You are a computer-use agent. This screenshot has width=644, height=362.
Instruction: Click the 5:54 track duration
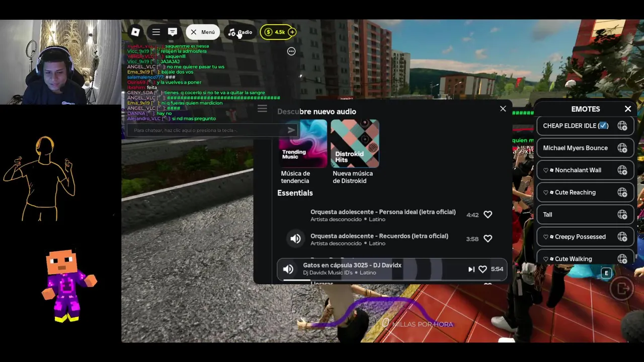tap(497, 269)
